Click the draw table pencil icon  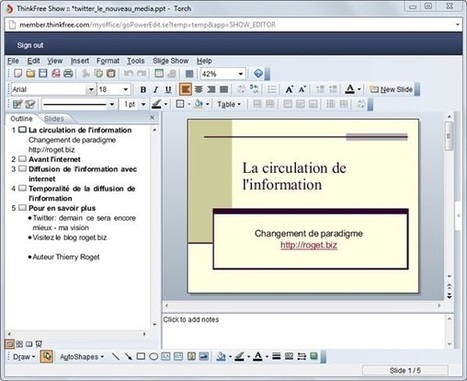click(17, 104)
